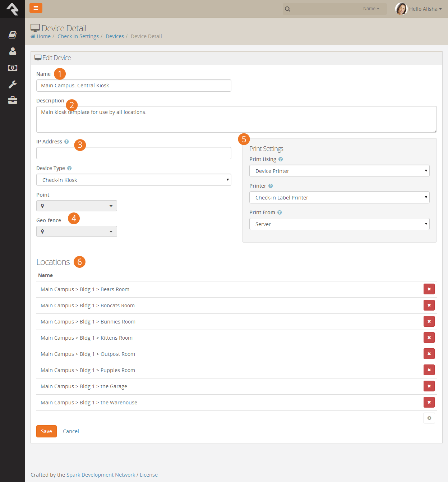Show help for Print Using
The height and width of the screenshot is (482, 448).
click(281, 159)
